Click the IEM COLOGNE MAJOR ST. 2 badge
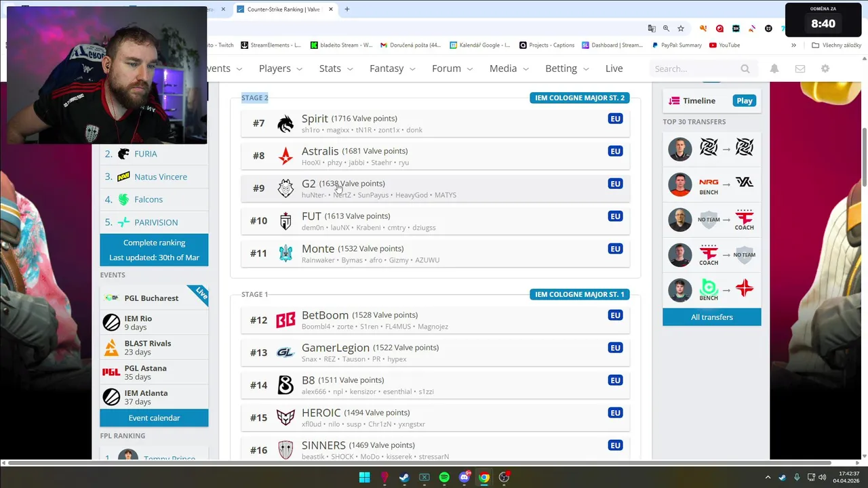Screen dimensions: 868x488 pos(580,98)
